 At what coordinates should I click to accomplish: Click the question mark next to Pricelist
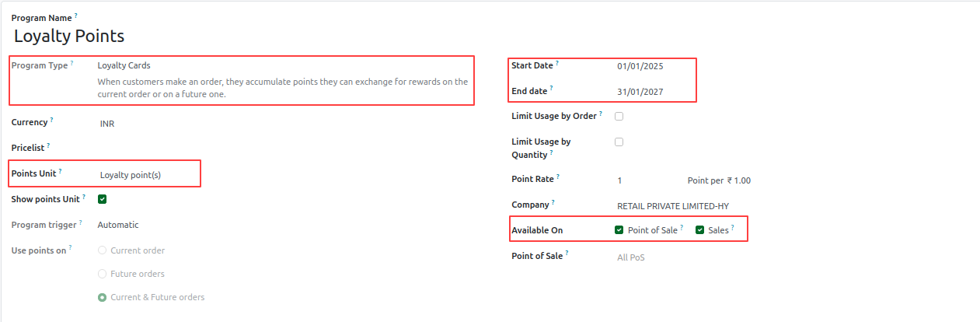pos(48,145)
